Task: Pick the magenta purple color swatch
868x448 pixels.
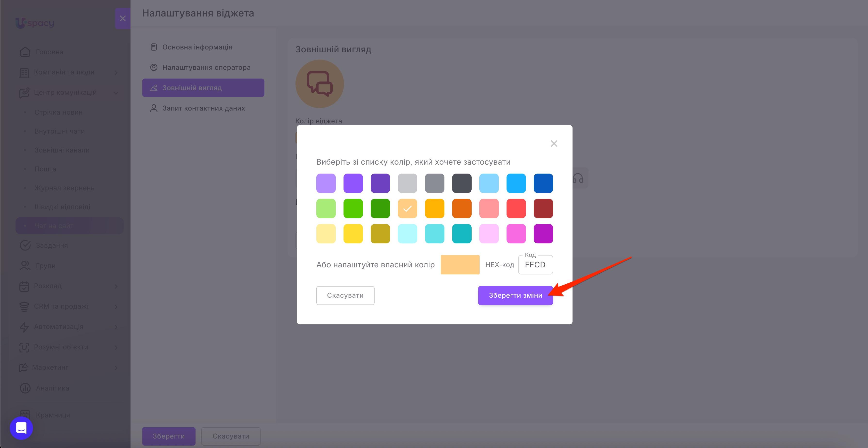Action: click(x=543, y=234)
